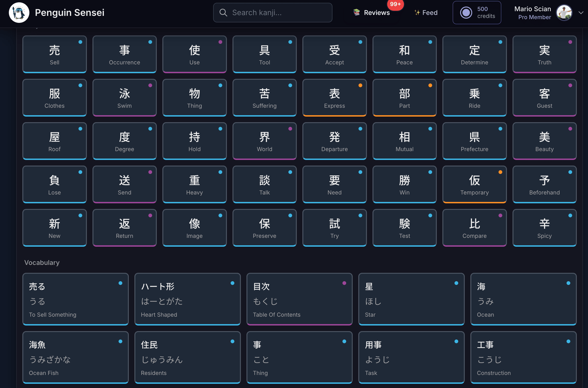
Task: Click the Reviews books icon
Action: [x=356, y=12]
